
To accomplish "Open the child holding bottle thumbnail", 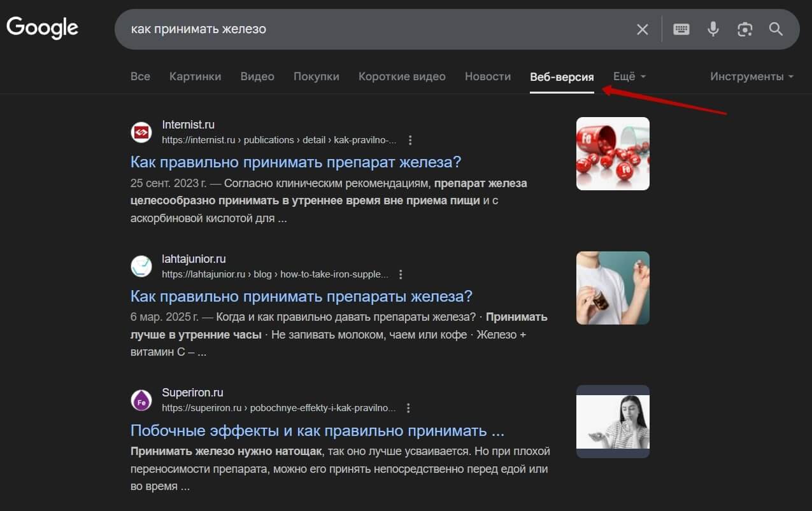I will (x=613, y=288).
